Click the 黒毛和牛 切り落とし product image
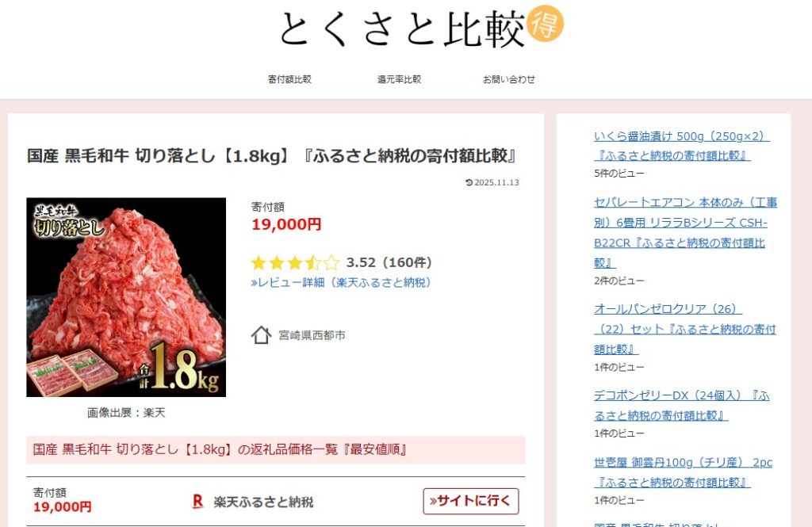The width and height of the screenshot is (812, 527). 126,297
